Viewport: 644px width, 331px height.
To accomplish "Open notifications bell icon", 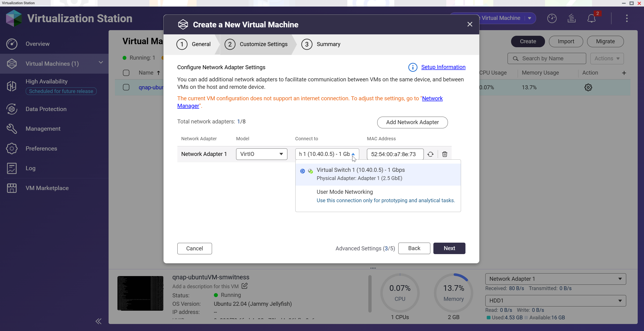I will point(591,18).
